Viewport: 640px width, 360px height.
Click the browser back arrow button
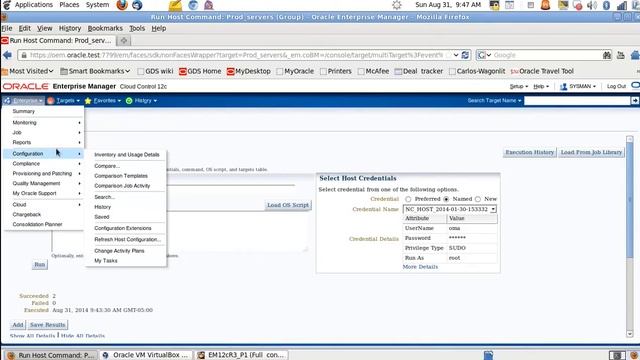coord(7,55)
